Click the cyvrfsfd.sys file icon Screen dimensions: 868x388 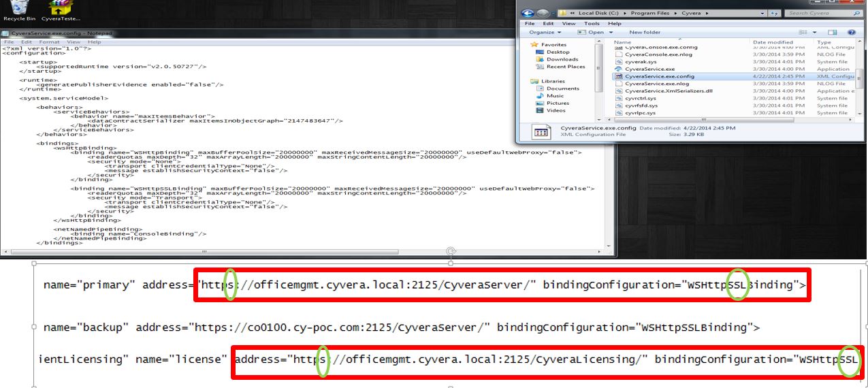pos(619,106)
